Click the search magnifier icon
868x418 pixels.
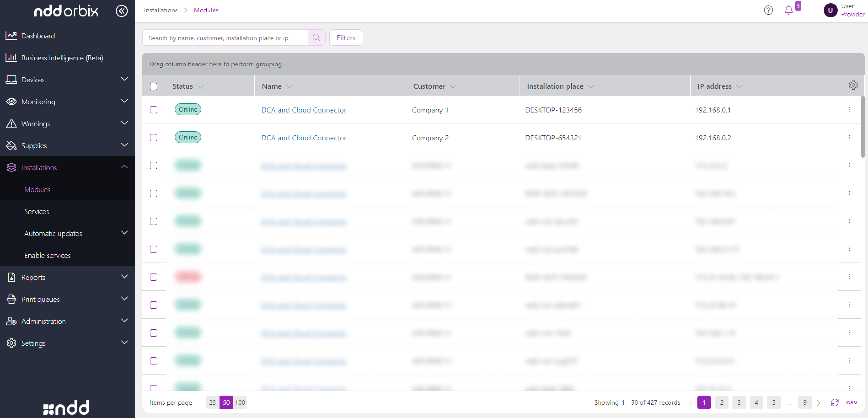pos(316,38)
